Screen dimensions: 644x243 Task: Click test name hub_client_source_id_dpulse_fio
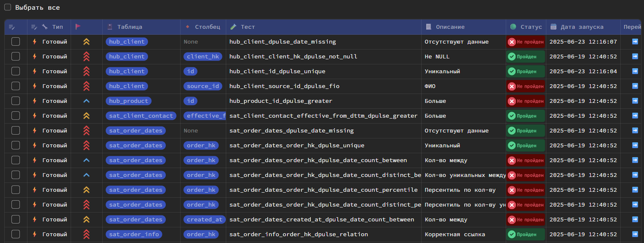[284, 86]
